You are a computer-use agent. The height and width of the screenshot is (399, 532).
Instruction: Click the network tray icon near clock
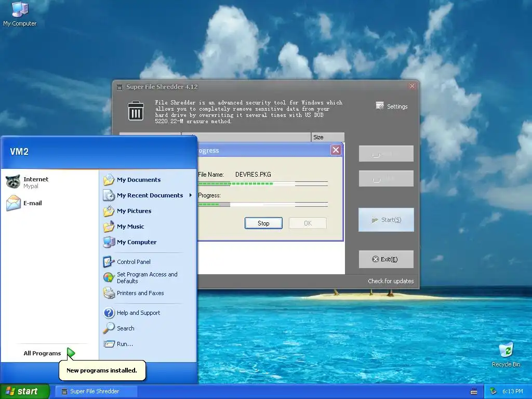pyautogui.click(x=493, y=391)
